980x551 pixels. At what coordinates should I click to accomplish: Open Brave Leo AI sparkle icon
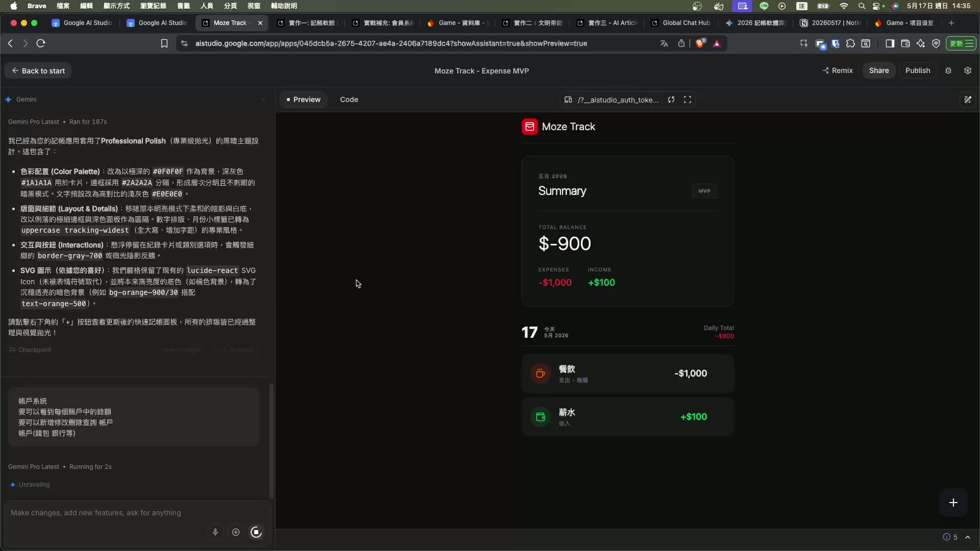tap(921, 43)
